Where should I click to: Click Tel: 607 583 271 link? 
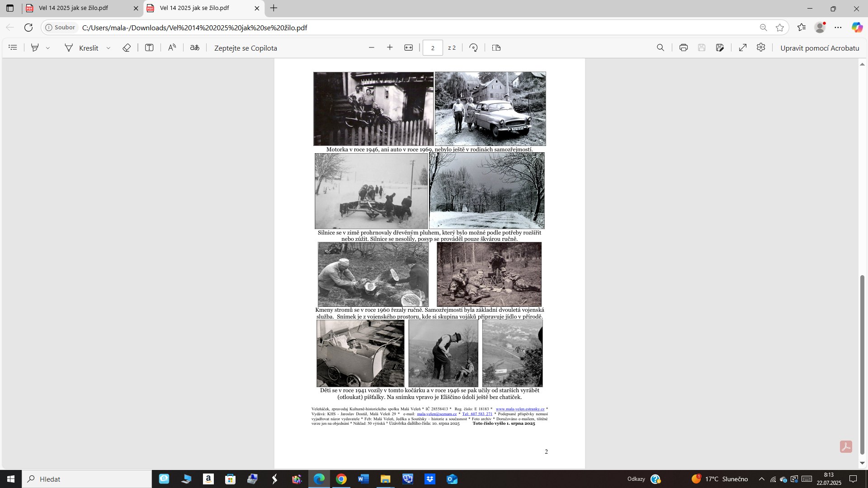click(x=477, y=414)
